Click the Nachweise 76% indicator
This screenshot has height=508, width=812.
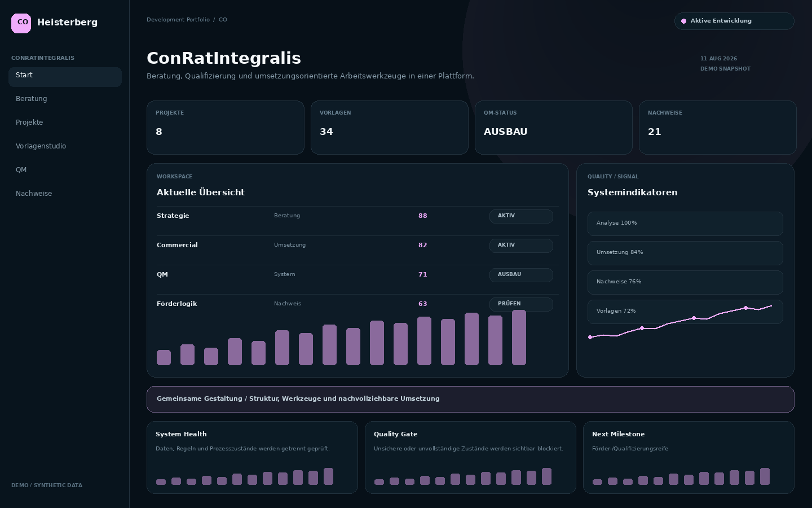[685, 282]
